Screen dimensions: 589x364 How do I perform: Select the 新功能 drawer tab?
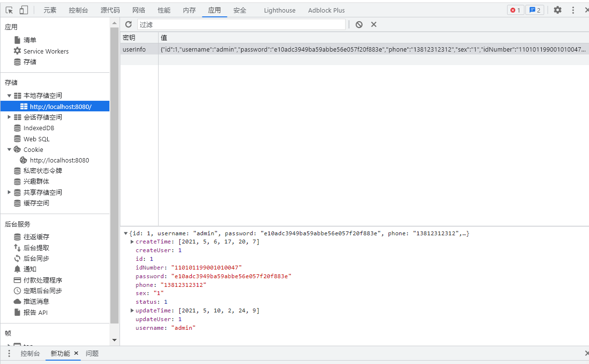coord(60,353)
